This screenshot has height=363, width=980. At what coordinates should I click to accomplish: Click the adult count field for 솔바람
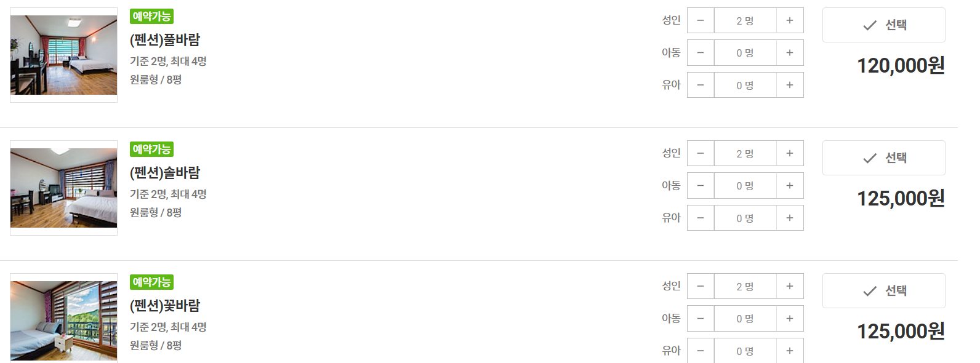pyautogui.click(x=745, y=153)
